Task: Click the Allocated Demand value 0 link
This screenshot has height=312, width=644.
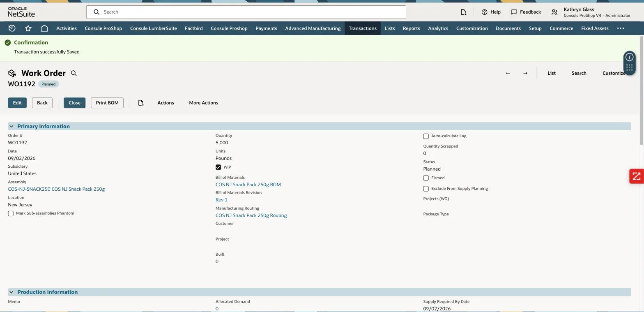Action: pyautogui.click(x=217, y=309)
